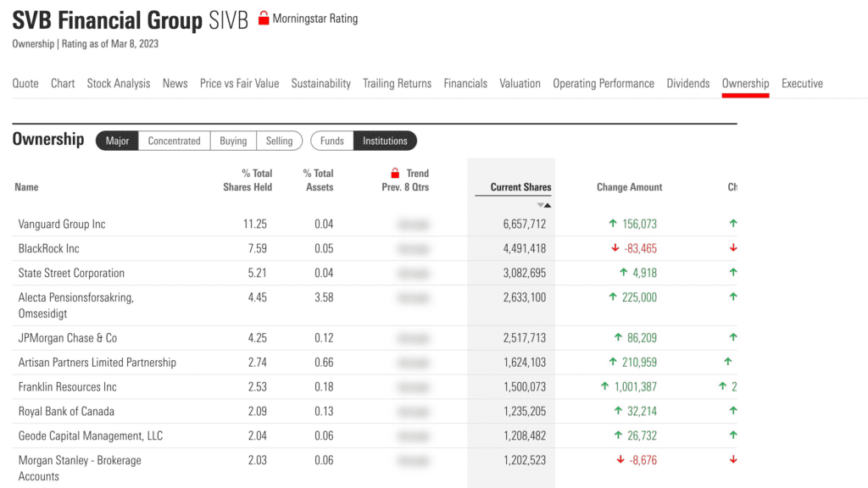The image size is (868, 488).
Task: Click green up arrow beside Alecta's 225,000 change
Action: tap(612, 297)
